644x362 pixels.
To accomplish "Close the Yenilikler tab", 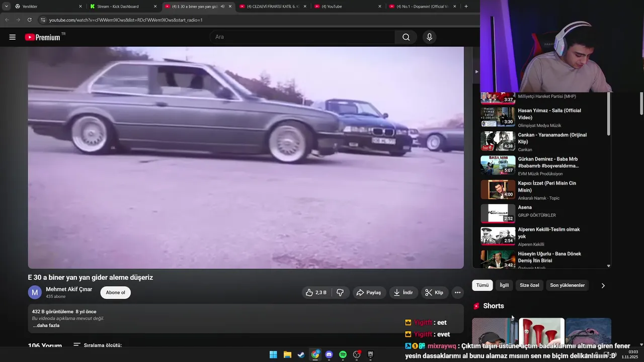I will 80,7.
